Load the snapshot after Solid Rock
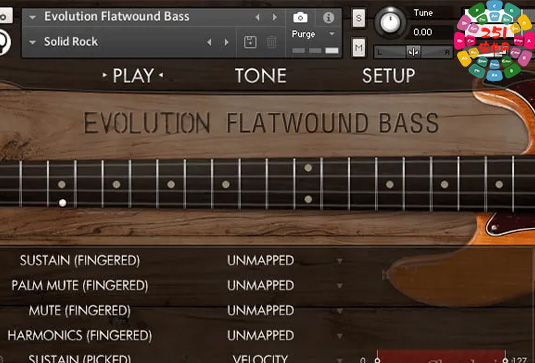The height and width of the screenshot is (363, 535). click(x=226, y=42)
